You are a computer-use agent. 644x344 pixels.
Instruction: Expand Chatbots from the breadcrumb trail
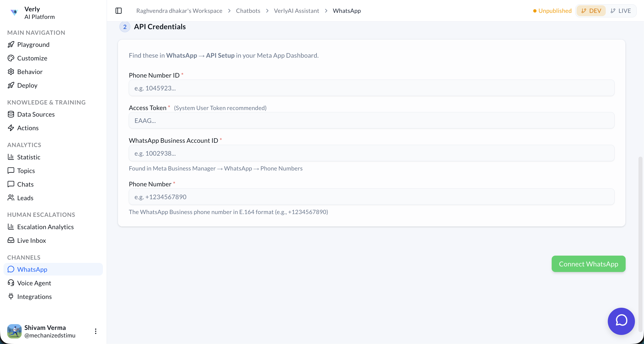tap(248, 11)
